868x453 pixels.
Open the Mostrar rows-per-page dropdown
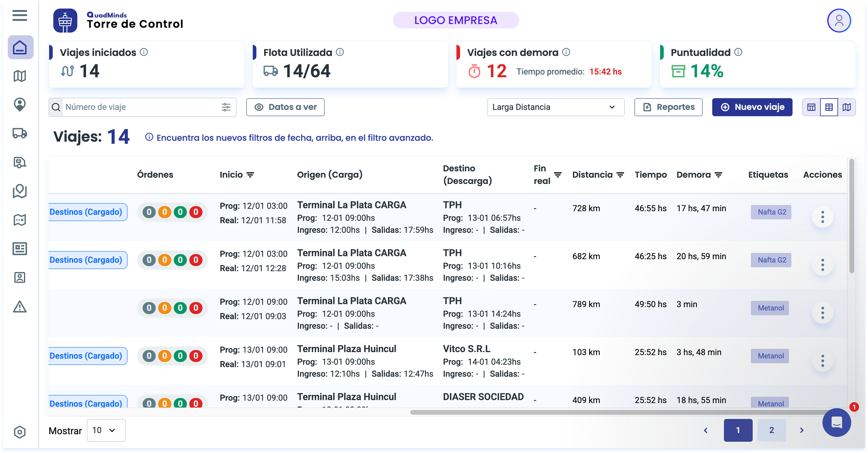[x=106, y=430]
